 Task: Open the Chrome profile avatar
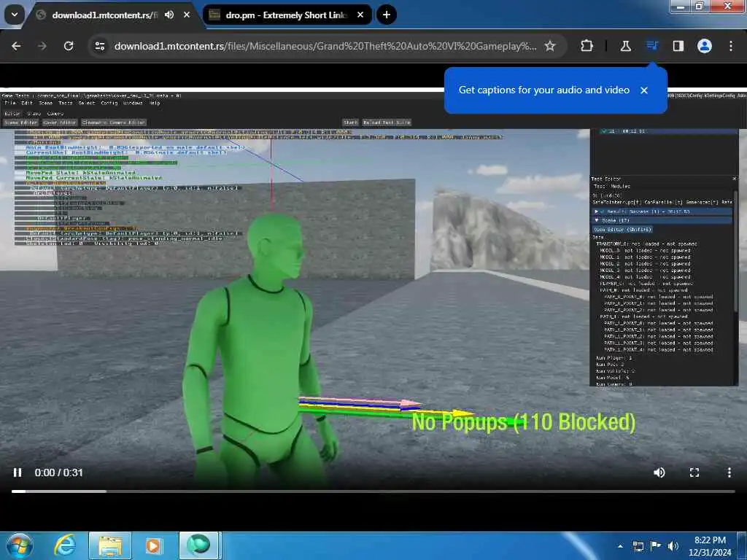coord(705,46)
